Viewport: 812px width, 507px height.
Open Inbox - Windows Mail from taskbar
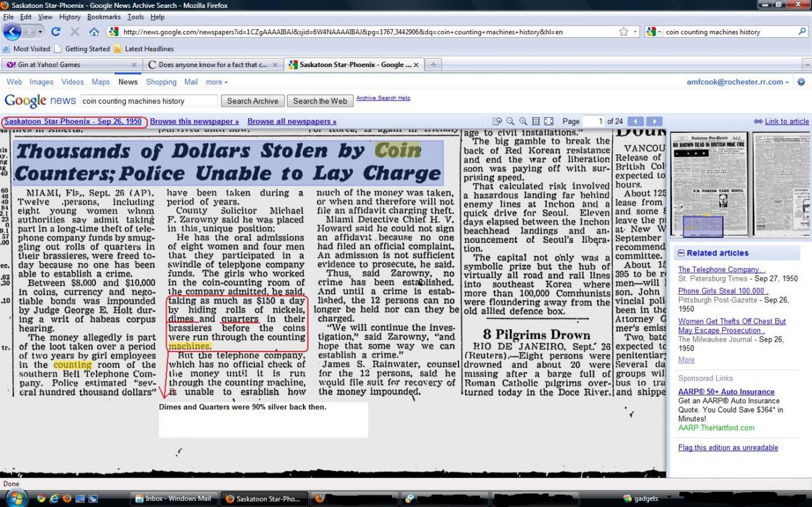point(172,498)
